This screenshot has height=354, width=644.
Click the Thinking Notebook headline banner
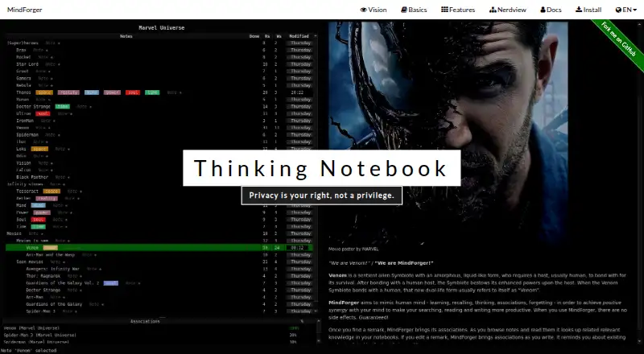coord(321,168)
